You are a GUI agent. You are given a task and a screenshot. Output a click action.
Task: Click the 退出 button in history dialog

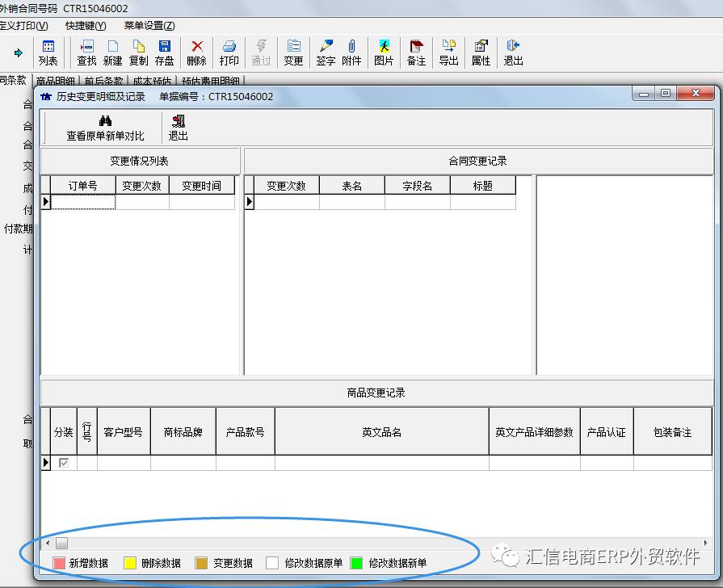[x=179, y=128]
